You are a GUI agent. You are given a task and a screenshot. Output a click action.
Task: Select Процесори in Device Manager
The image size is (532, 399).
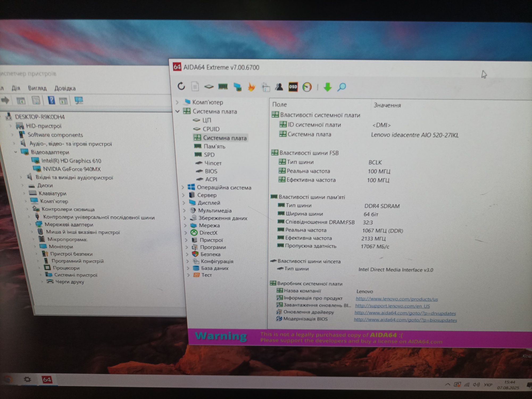[x=66, y=268]
